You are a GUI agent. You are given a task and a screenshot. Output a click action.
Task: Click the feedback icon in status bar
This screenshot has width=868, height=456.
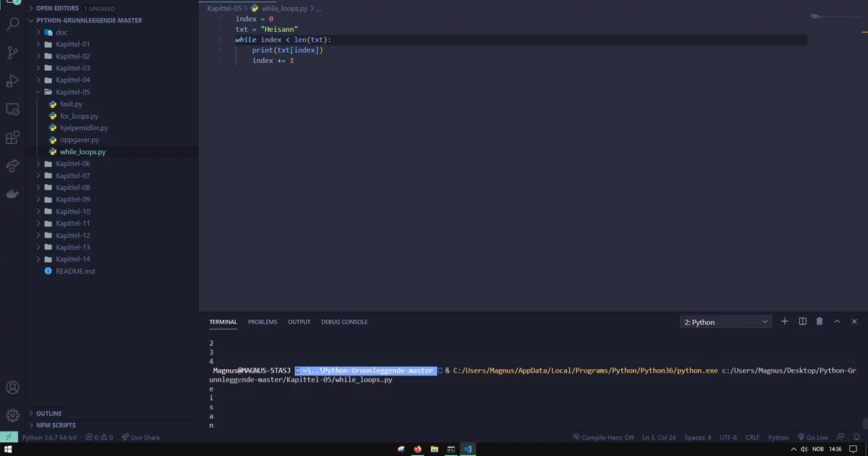[840, 437]
